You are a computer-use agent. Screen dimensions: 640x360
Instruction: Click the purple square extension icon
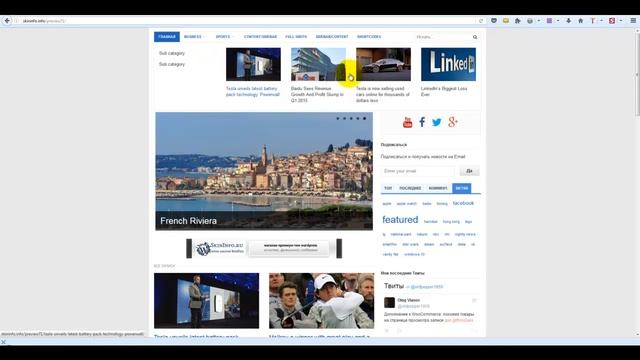pyautogui.click(x=549, y=20)
